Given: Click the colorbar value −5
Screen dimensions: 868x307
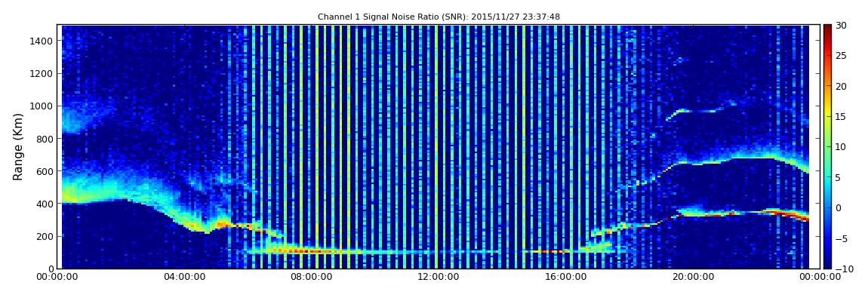Looking at the screenshot, I should (842, 238).
